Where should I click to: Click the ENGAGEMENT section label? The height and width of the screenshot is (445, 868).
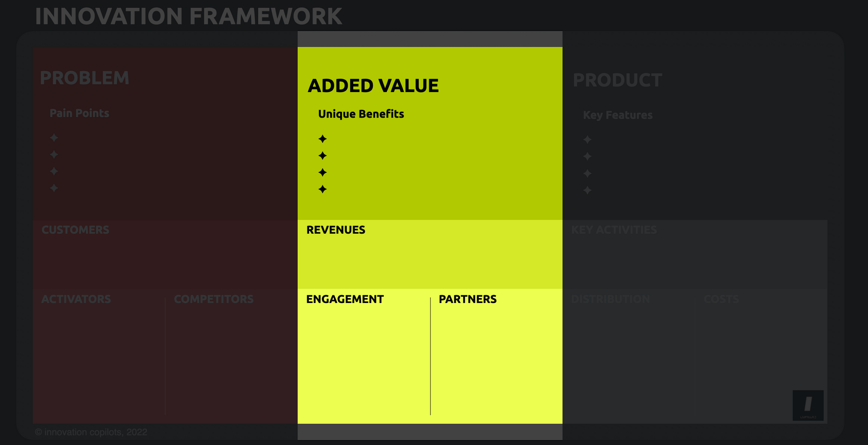[x=345, y=299]
